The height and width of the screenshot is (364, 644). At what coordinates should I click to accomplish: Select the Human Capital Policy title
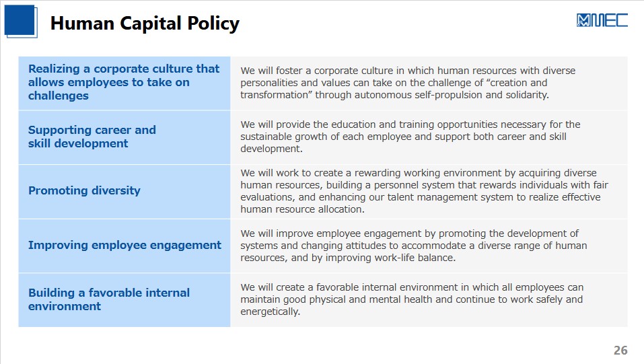coord(145,23)
